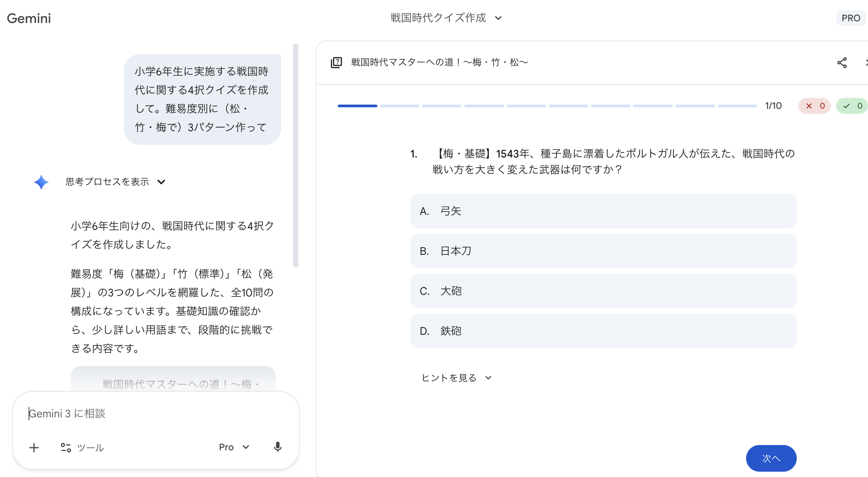Select answer D. 鉄砲
868x477 pixels.
tap(603, 331)
